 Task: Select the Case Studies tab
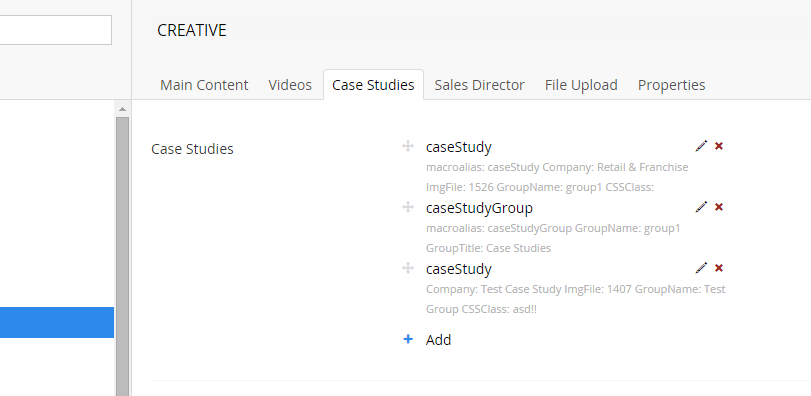click(x=373, y=85)
